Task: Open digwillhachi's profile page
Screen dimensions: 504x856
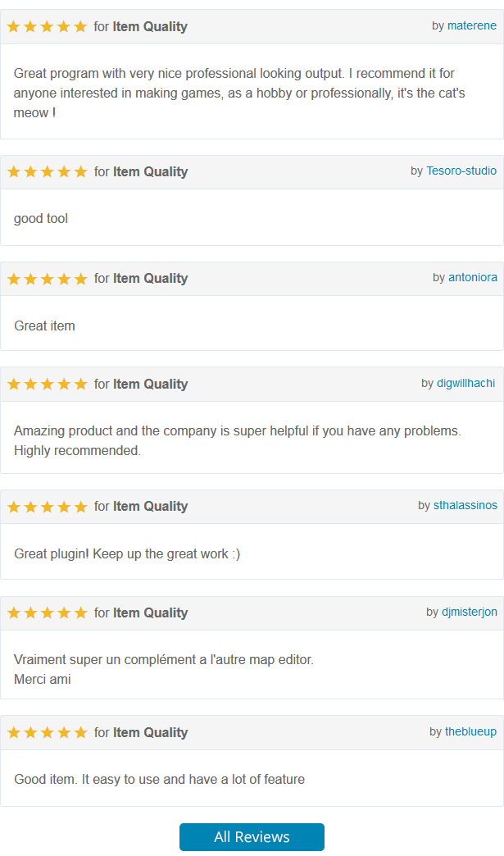Action: [465, 383]
